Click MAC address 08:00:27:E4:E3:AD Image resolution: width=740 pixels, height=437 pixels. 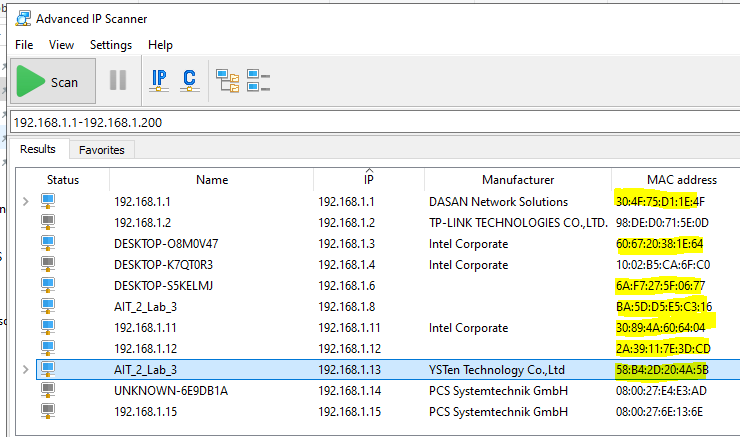(x=661, y=391)
